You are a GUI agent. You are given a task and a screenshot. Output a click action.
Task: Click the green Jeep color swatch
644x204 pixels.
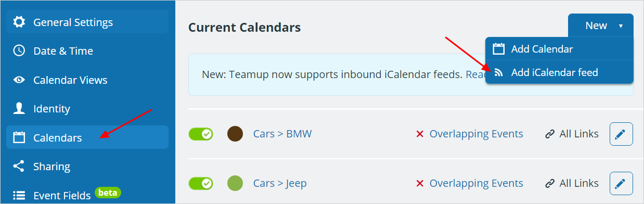236,183
